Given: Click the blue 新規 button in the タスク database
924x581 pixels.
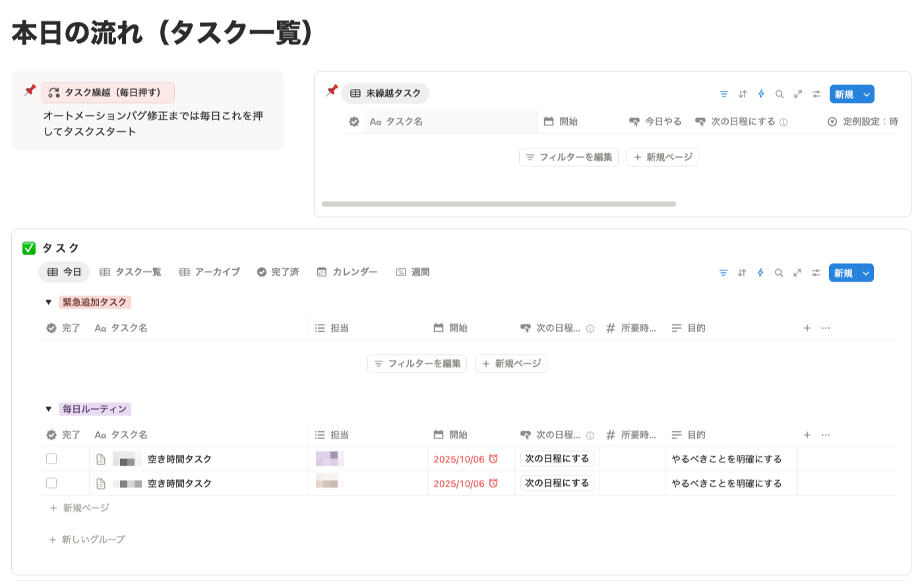Looking at the screenshot, I should (x=844, y=273).
